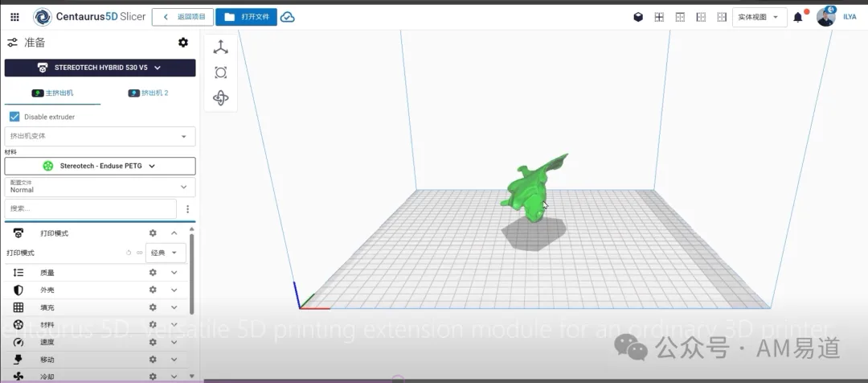Viewport: 868px width, 383px height.
Task: Click the link icon beside 打印模式 setting
Action: 140,253
